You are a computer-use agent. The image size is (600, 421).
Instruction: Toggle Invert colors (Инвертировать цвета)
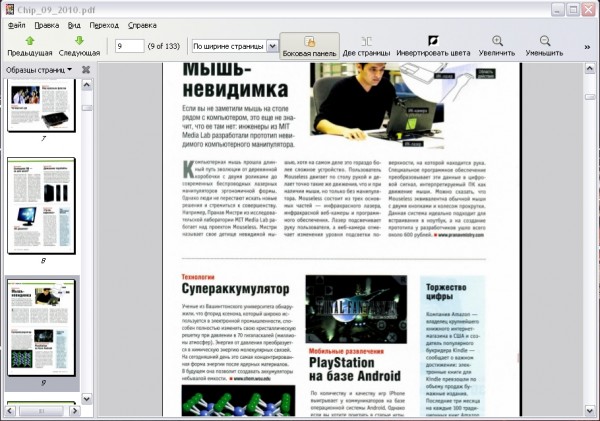tap(433, 46)
